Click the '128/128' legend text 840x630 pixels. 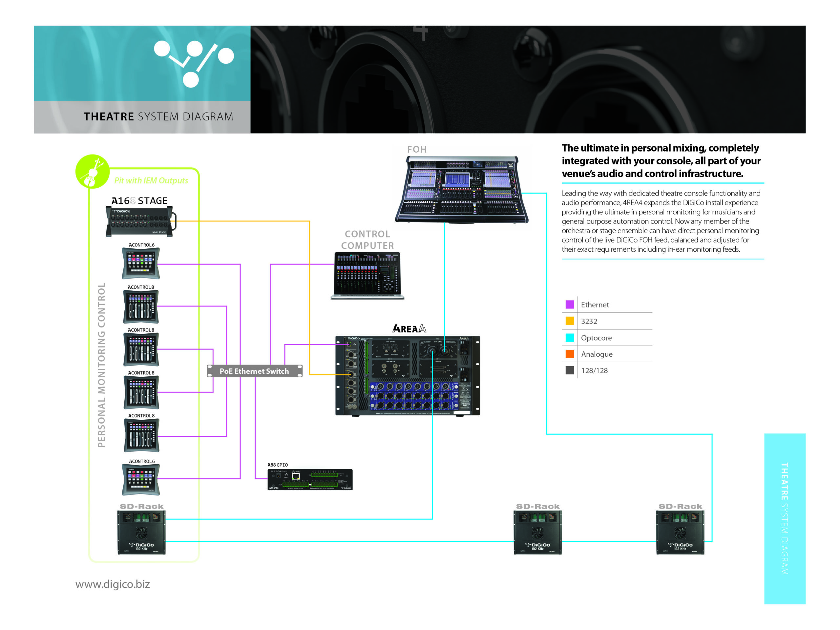(594, 371)
